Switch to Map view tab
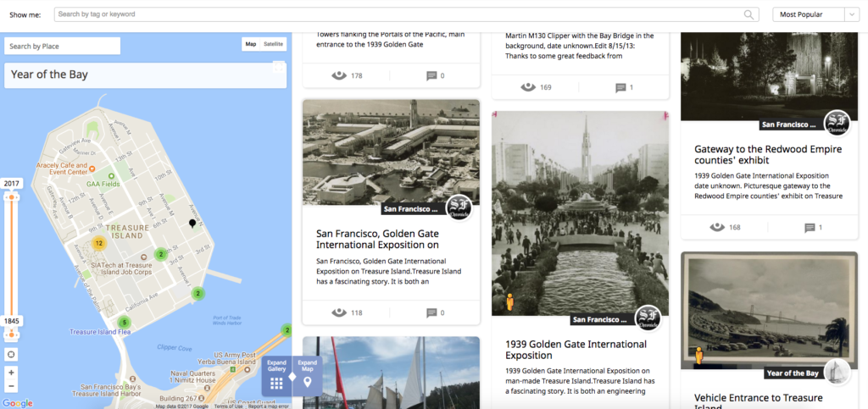Screen dimensions: 868x409 [x=251, y=44]
